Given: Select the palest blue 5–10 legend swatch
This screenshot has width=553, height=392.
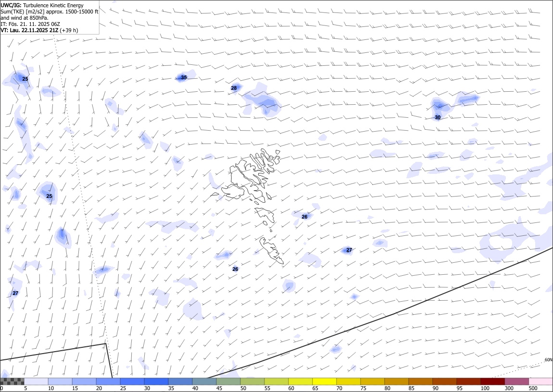Looking at the screenshot, I should (36, 381).
